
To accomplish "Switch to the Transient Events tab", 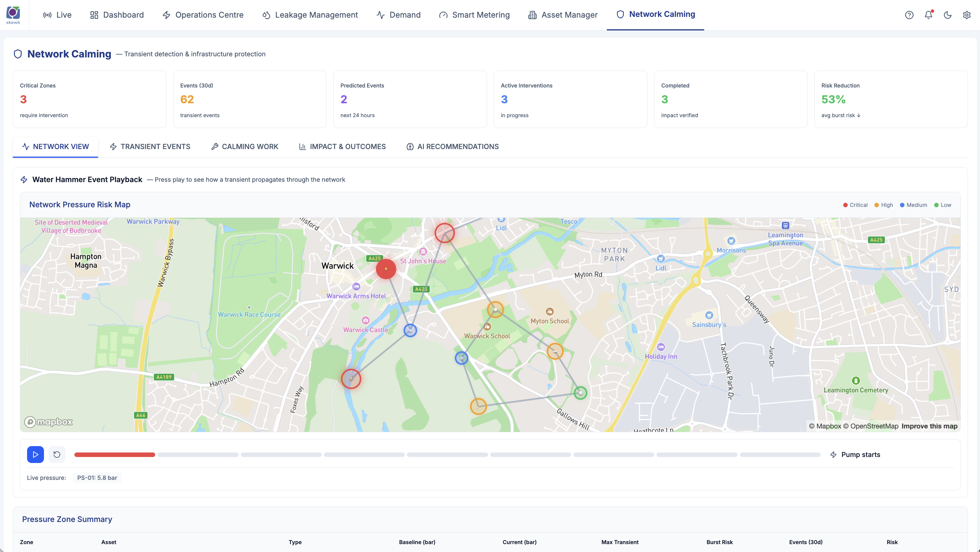I will coord(150,146).
